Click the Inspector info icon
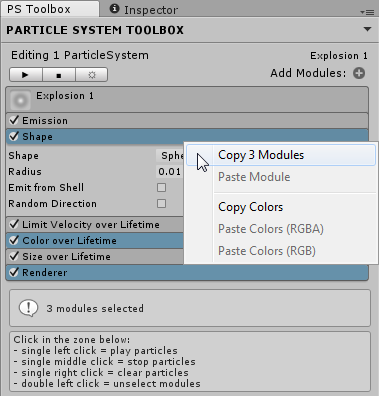The height and width of the screenshot is (396, 379). click(114, 9)
